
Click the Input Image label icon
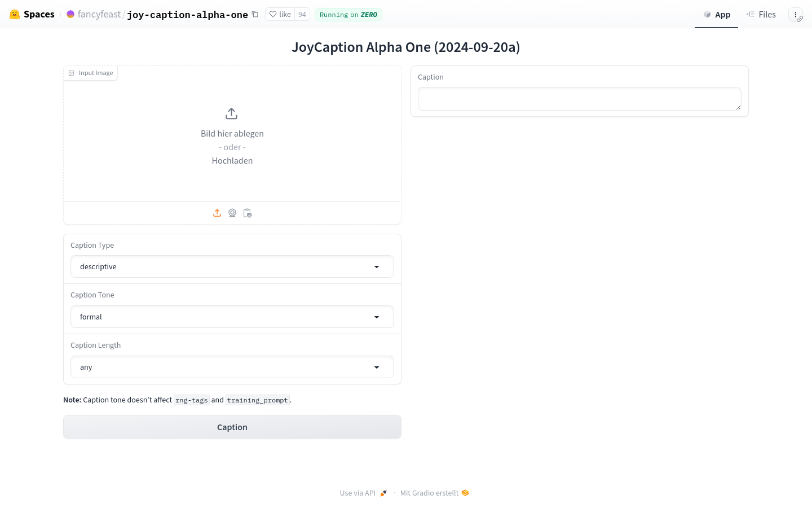click(72, 73)
